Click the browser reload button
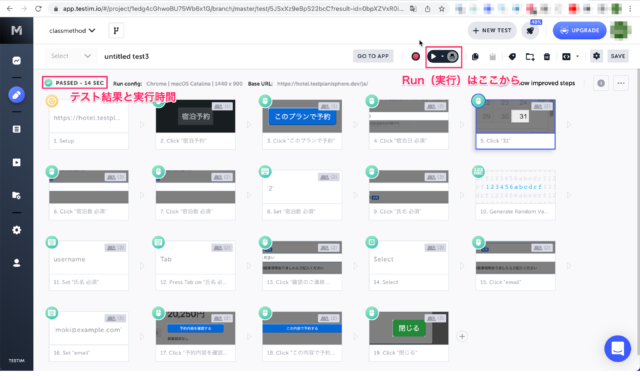640x380 pixels. point(38,9)
